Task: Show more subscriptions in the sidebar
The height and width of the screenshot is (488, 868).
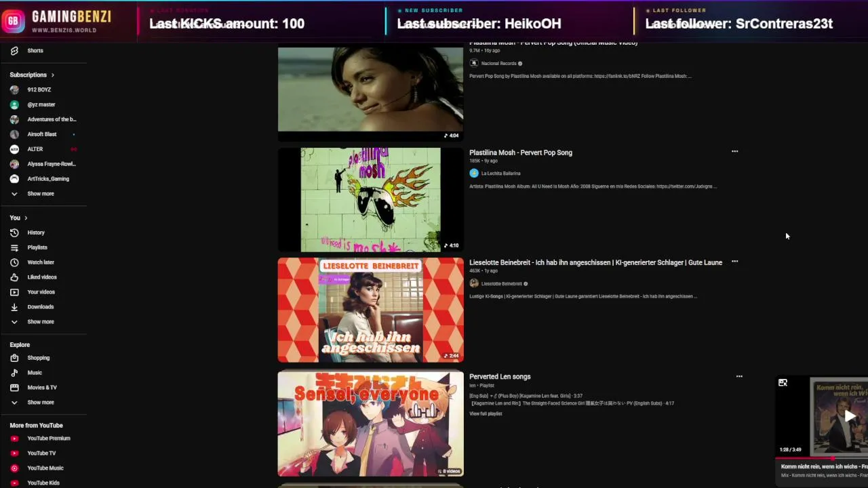Action: (x=41, y=194)
